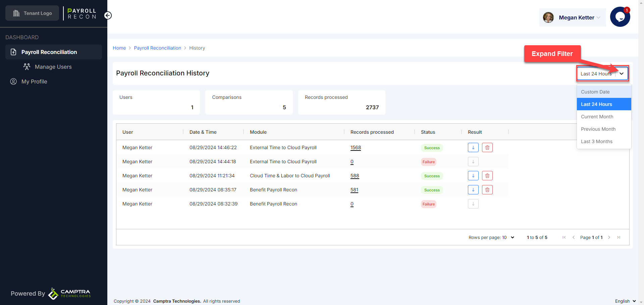This screenshot has height=305, width=644.
Task: Delete the Cloud Time & Labor record
Action: point(487,176)
